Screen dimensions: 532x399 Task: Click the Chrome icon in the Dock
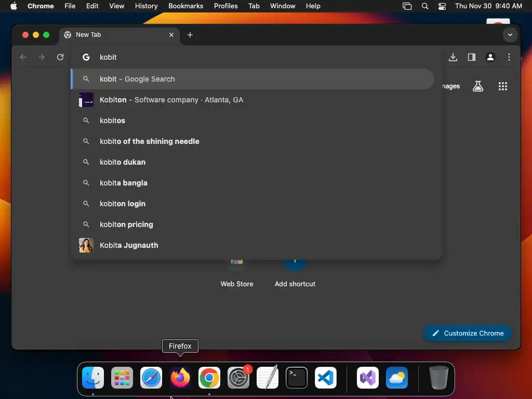[x=209, y=377]
